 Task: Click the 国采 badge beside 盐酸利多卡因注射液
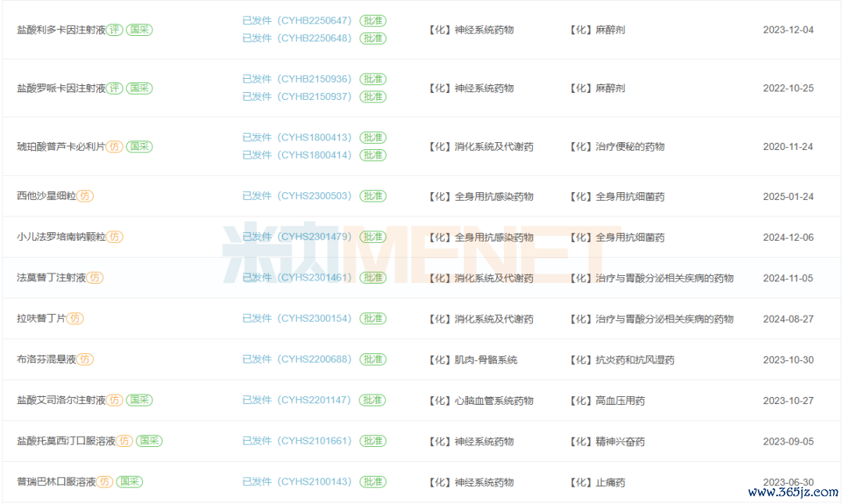pos(139,30)
